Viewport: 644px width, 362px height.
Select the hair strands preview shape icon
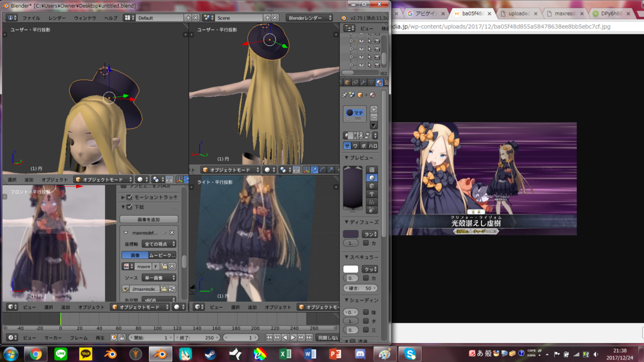372,202
